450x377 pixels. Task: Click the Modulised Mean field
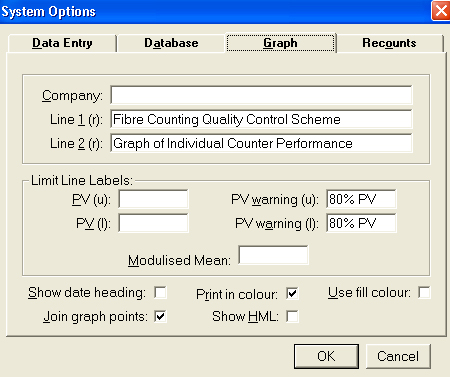pos(273,255)
